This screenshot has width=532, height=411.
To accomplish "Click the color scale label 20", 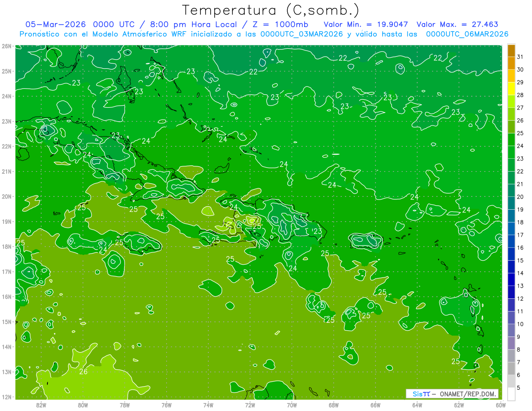I will pos(520,196).
